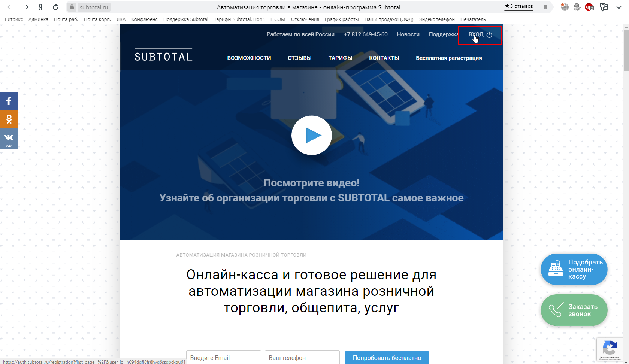Play the promo video
The height and width of the screenshot is (364, 629).
coord(312,135)
